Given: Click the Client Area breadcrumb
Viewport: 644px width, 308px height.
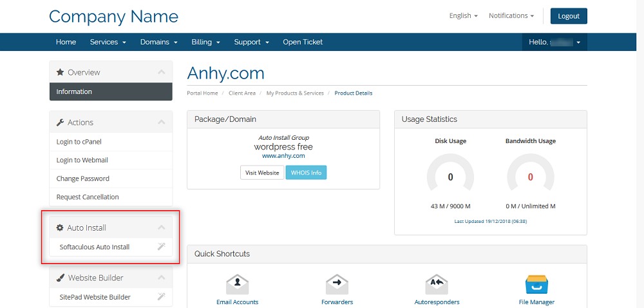Looking at the screenshot, I should pos(242,93).
